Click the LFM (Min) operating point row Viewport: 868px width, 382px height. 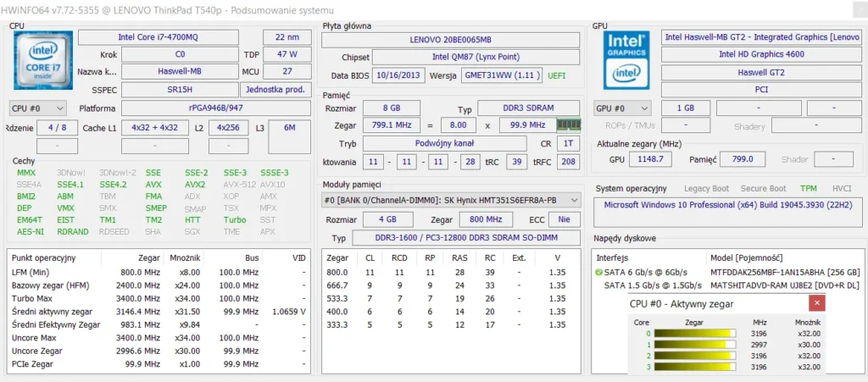tap(159, 273)
